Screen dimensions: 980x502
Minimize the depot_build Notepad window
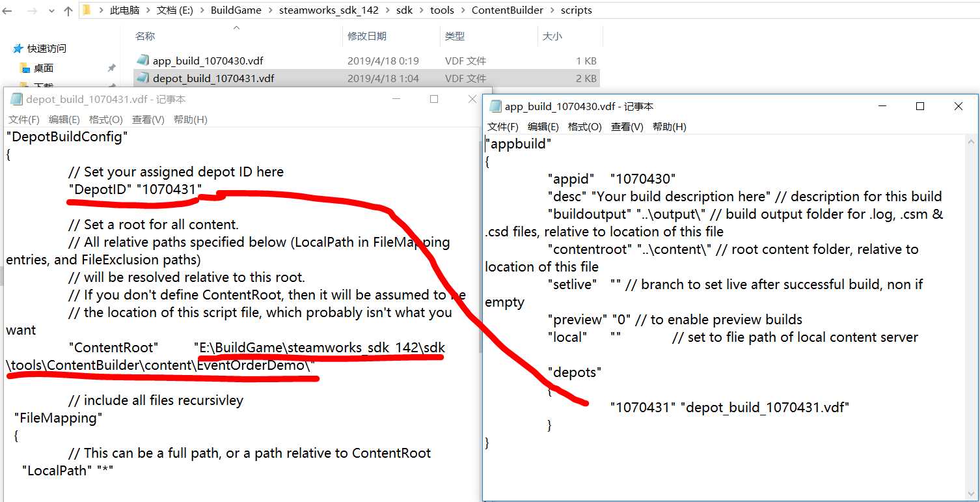[x=396, y=99]
